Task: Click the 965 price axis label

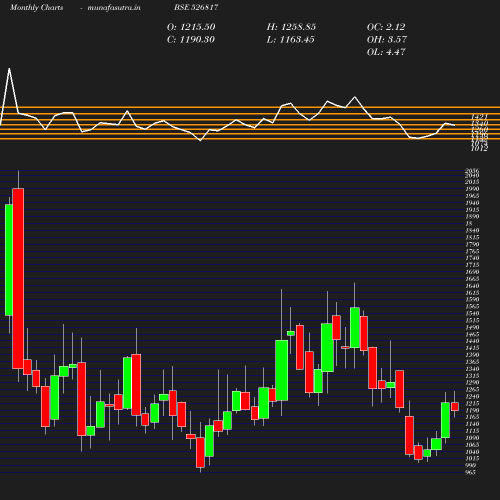Action: 470,472
